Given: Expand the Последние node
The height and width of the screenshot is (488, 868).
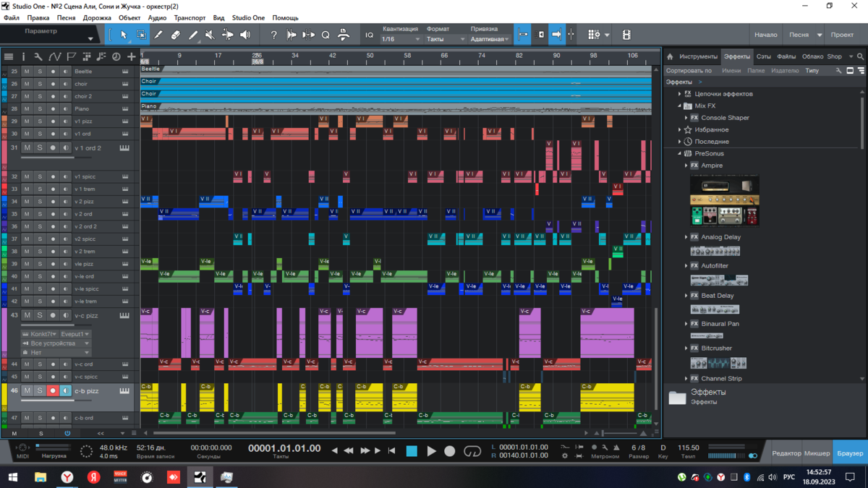Looking at the screenshot, I should [680, 142].
